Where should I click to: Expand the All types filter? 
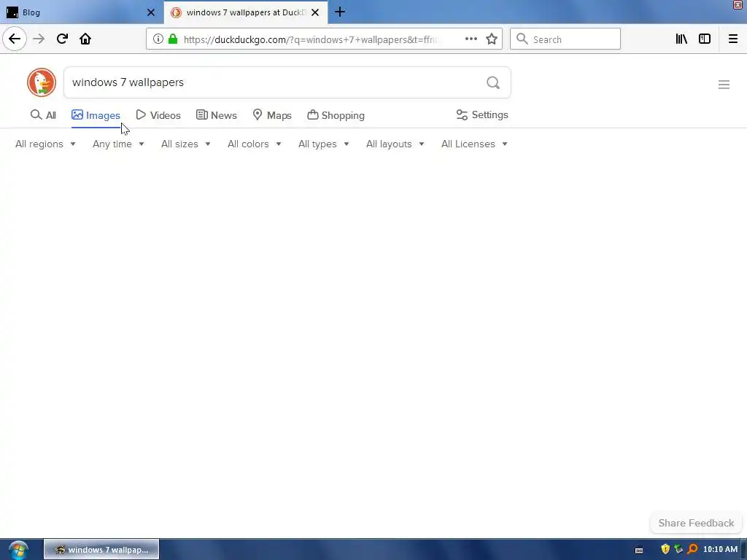tap(323, 144)
